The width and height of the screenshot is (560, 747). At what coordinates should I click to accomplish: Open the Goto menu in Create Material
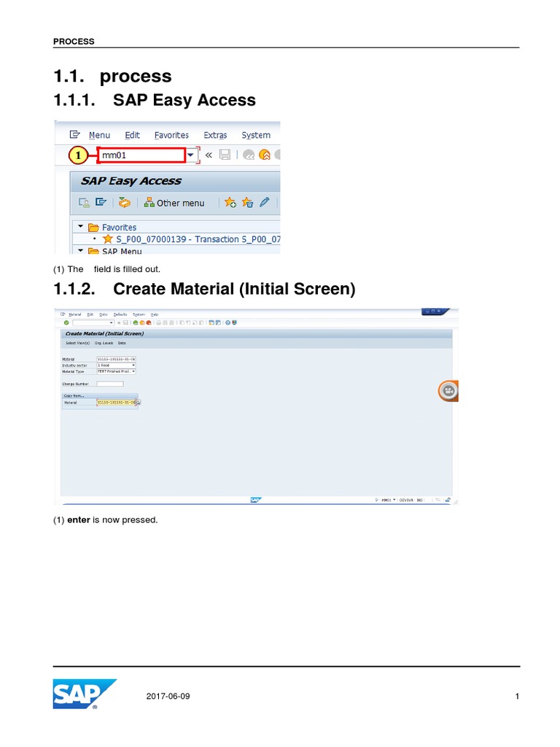pos(104,314)
